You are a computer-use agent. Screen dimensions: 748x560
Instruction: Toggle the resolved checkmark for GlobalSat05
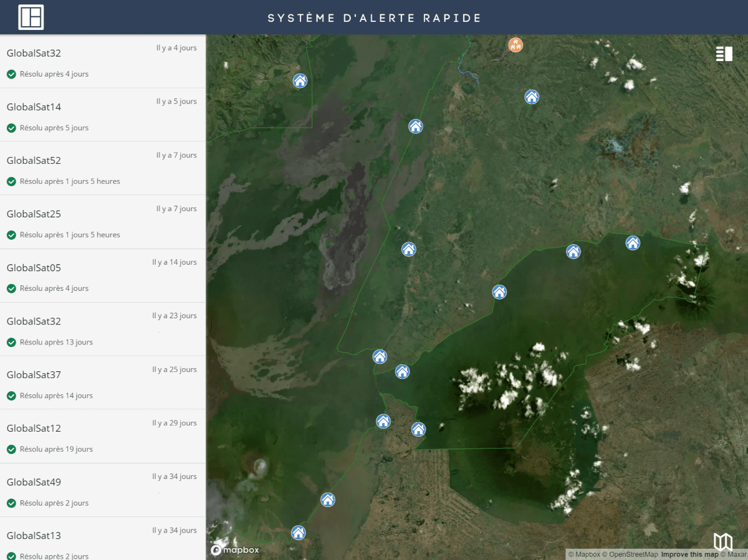(11, 288)
